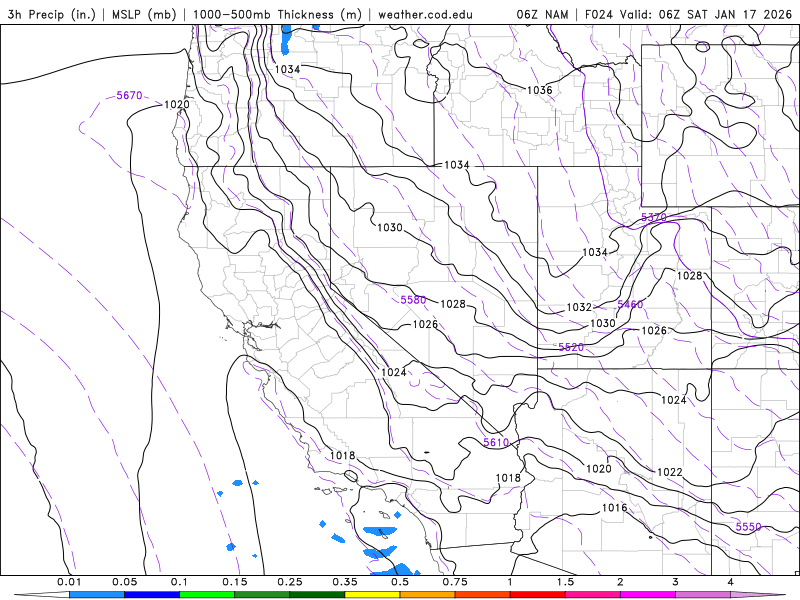This screenshot has height=600, width=800.
Task: Click 'F024 Valid: 06Z SAT JAN 17 2026'
Action: tap(688, 14)
